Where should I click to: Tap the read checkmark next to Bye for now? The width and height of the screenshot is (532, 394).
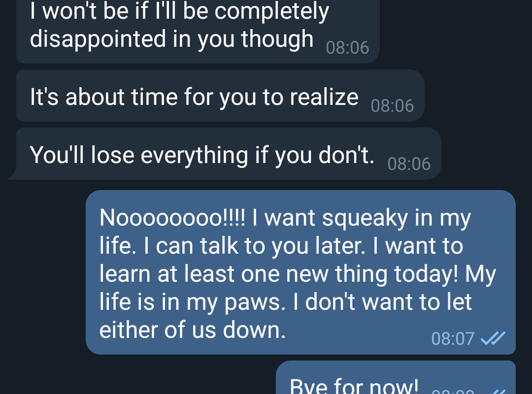click(498, 391)
